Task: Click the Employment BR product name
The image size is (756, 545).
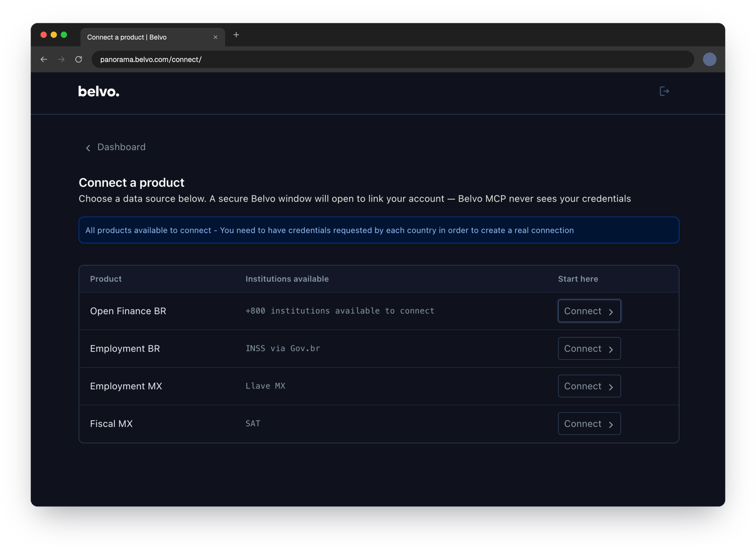Action: (x=125, y=348)
